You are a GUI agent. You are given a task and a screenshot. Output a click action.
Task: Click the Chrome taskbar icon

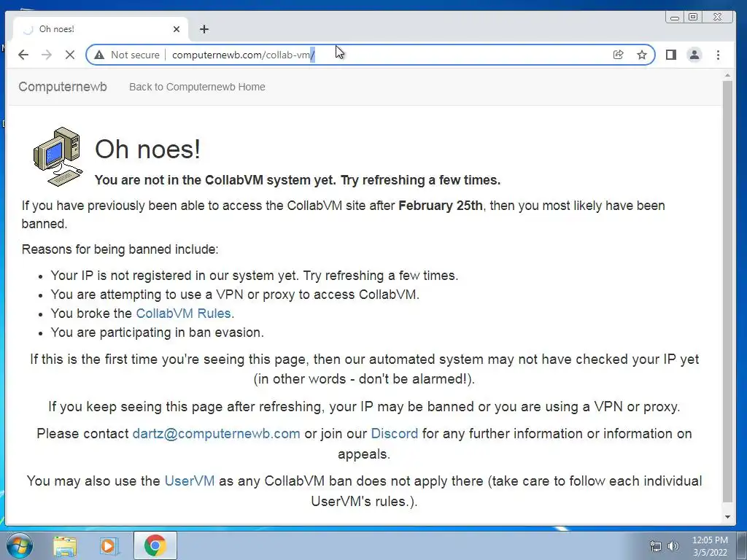tap(155, 545)
